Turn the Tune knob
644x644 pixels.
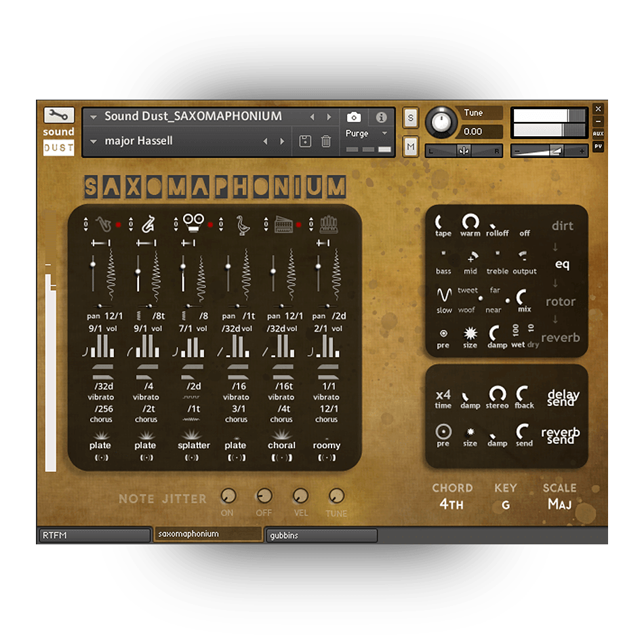[x=441, y=121]
